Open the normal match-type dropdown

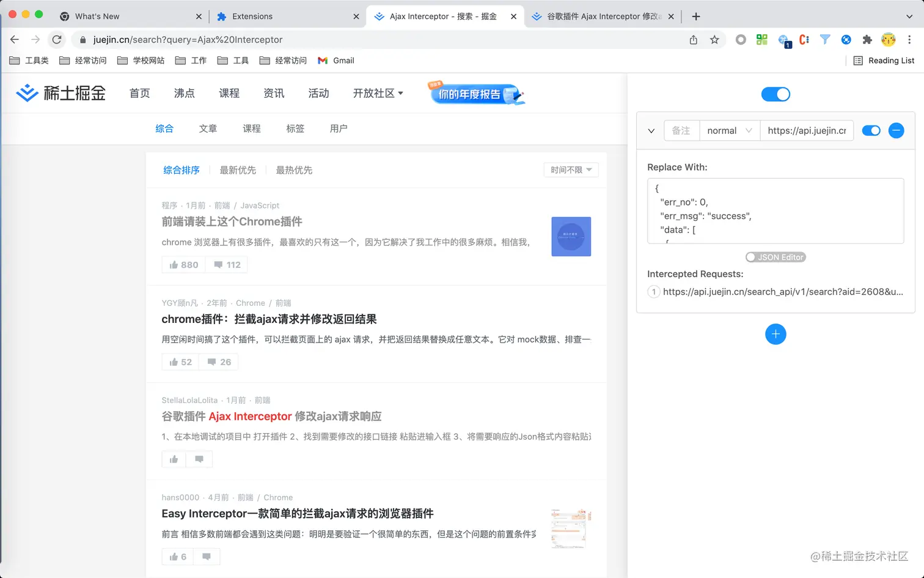click(x=730, y=130)
